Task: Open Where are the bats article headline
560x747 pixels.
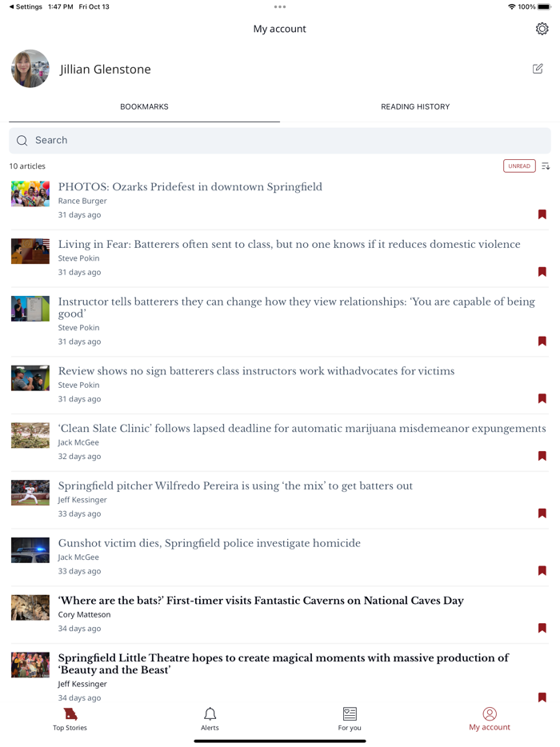Action: pyautogui.click(x=261, y=601)
